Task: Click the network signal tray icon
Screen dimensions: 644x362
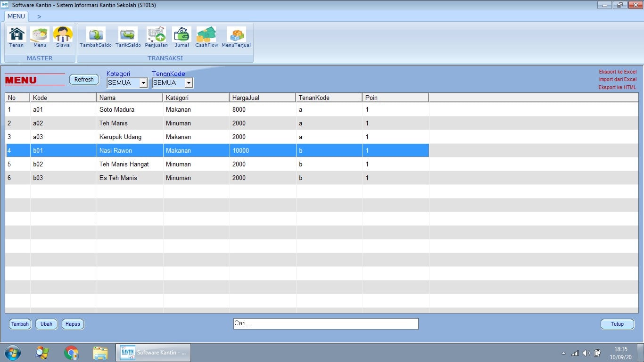Action: 575,353
